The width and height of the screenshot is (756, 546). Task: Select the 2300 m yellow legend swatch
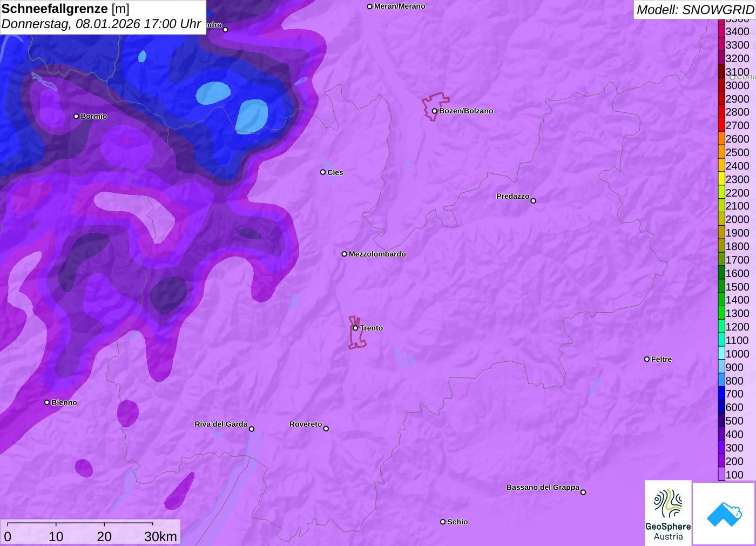[x=721, y=179]
